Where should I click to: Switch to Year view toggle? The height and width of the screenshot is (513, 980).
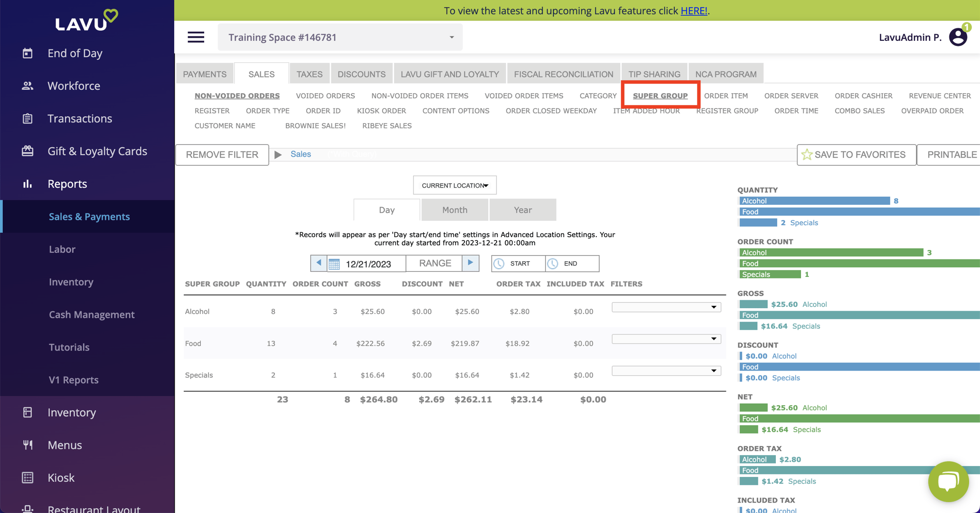(522, 210)
